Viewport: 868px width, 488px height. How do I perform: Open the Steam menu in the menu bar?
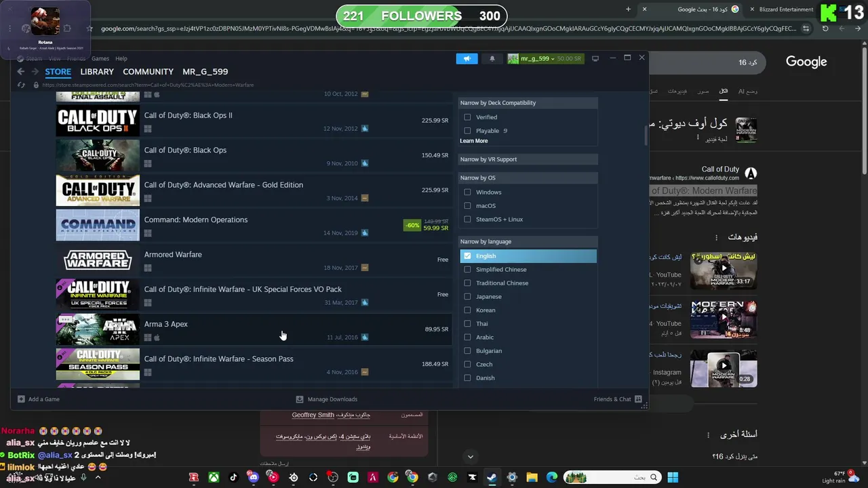pyautogui.click(x=34, y=59)
